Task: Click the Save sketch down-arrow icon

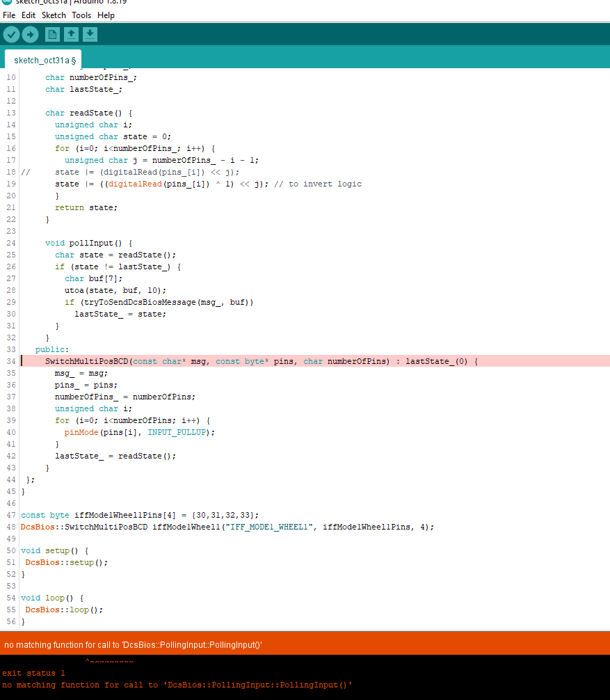Action: tap(90, 34)
